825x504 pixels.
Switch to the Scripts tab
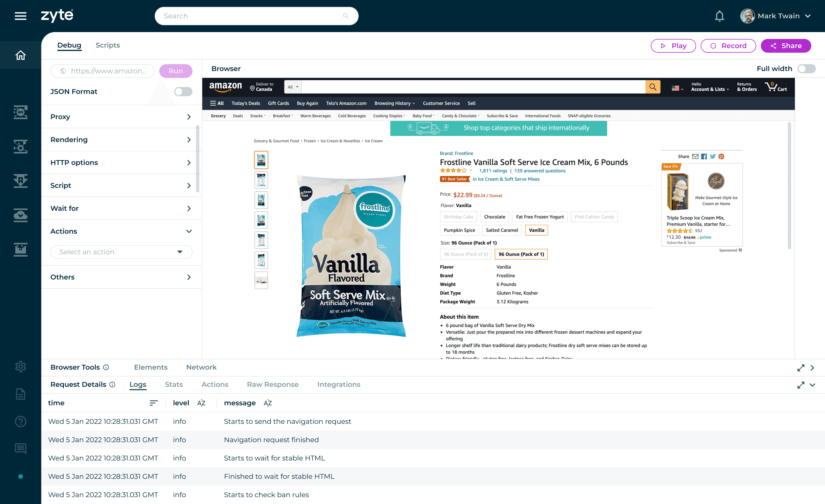coord(107,45)
